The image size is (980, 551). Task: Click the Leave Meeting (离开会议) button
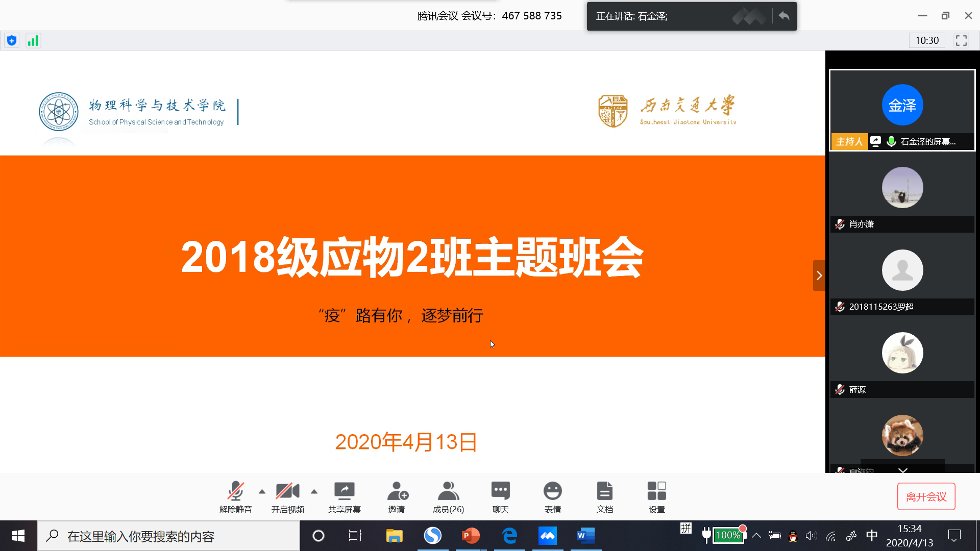click(x=926, y=496)
